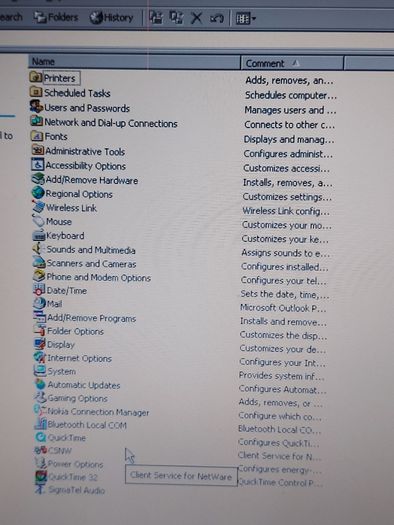394x525 pixels.
Task: Click the Copy To toolbar icon
Action: (x=176, y=17)
